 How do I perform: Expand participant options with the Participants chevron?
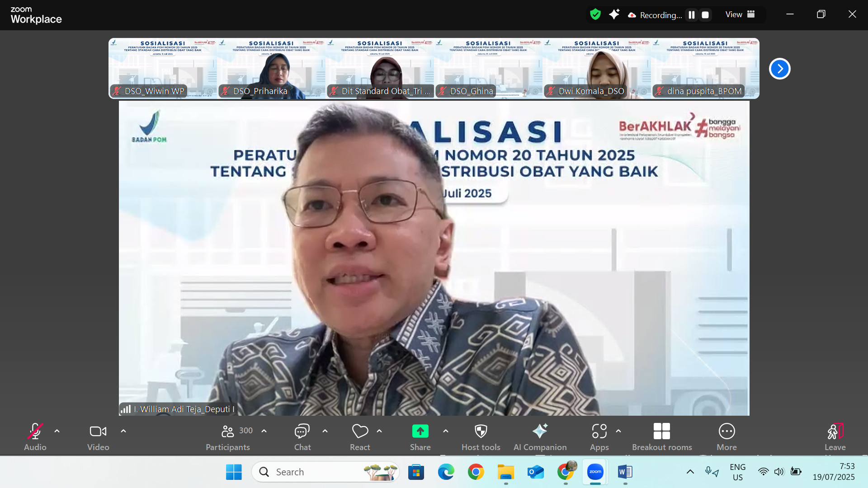pos(264,431)
